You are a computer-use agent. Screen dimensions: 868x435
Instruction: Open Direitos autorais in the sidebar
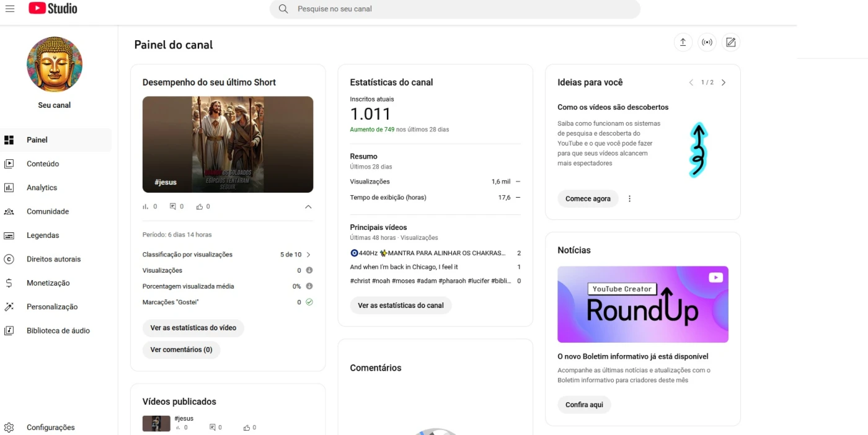pyautogui.click(x=56, y=259)
